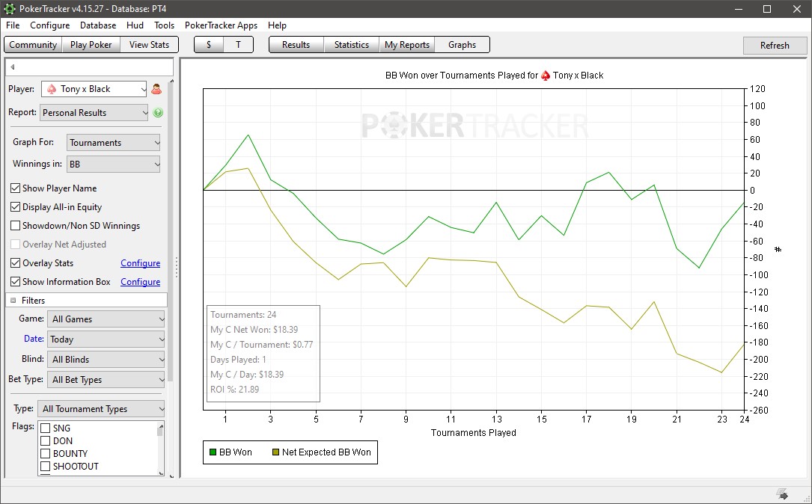Click Configure link for Show Information Box
This screenshot has height=504, width=812.
(x=141, y=282)
